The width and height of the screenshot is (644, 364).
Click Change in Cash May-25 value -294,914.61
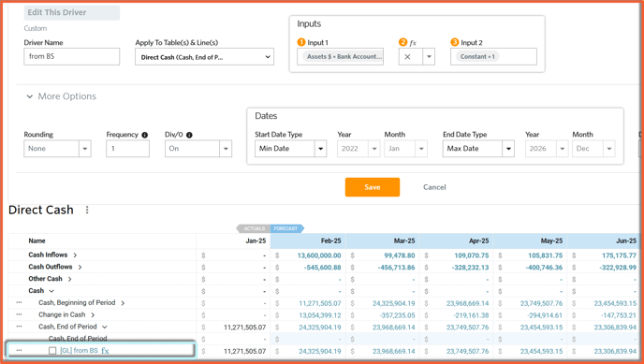[544, 315]
